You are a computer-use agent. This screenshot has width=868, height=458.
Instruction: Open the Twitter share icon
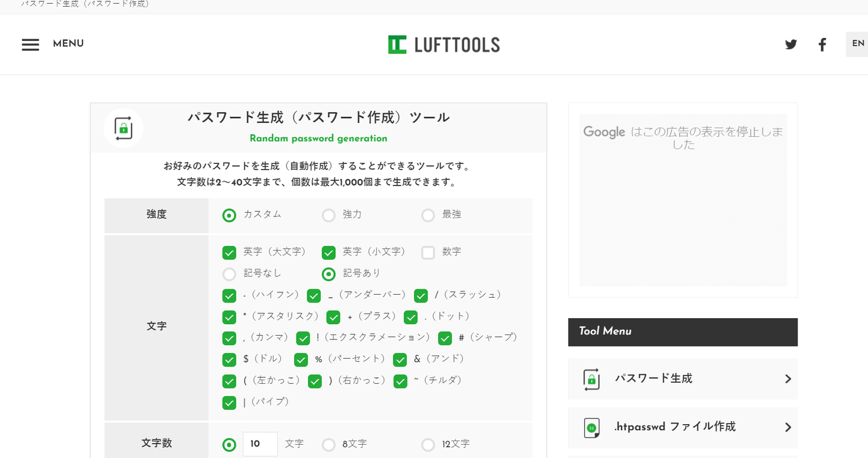click(x=791, y=45)
